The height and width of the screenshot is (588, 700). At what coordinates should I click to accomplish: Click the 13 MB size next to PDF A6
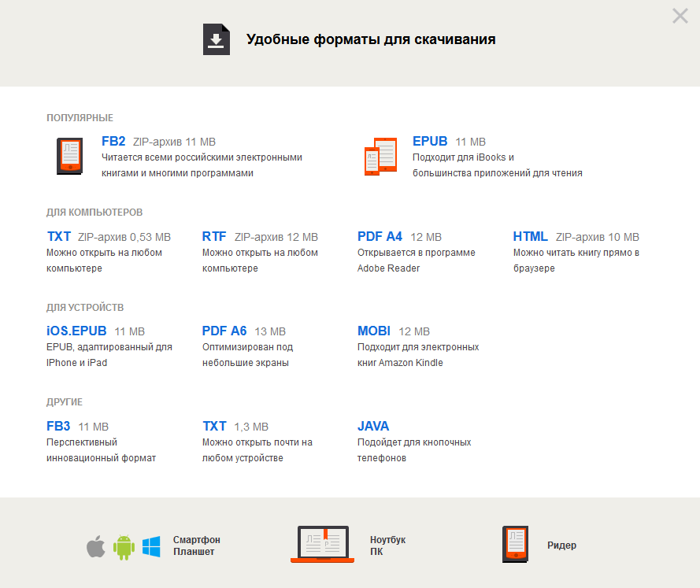pyautogui.click(x=270, y=331)
